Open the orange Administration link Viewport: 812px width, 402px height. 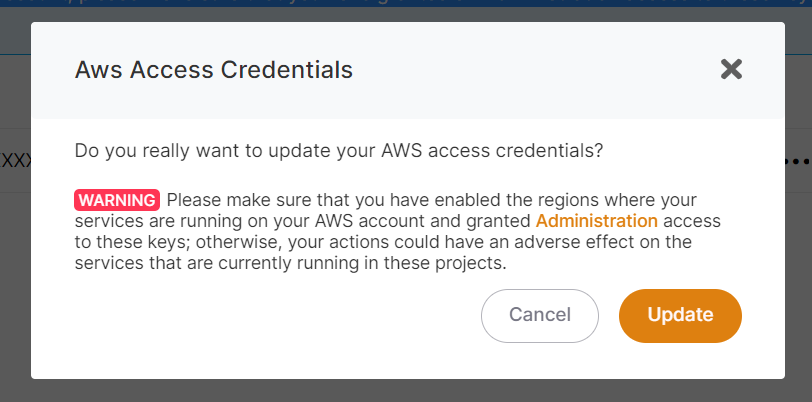click(x=597, y=221)
